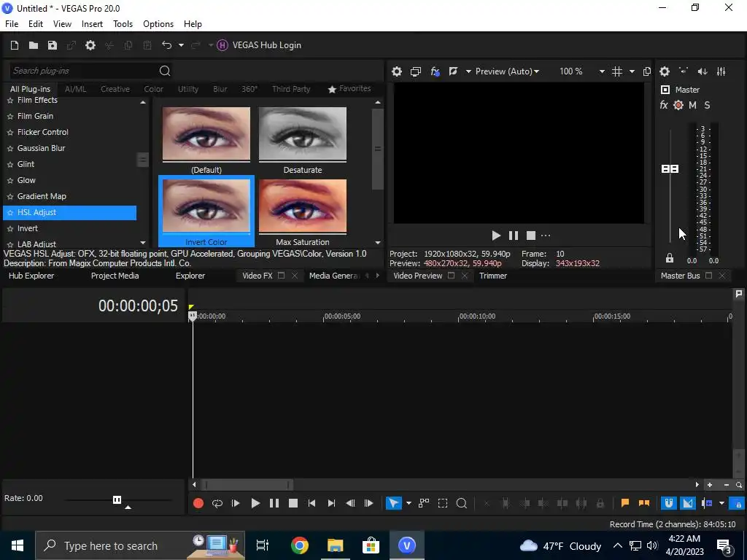
Task: Open a project using the folder icon
Action: click(x=34, y=45)
